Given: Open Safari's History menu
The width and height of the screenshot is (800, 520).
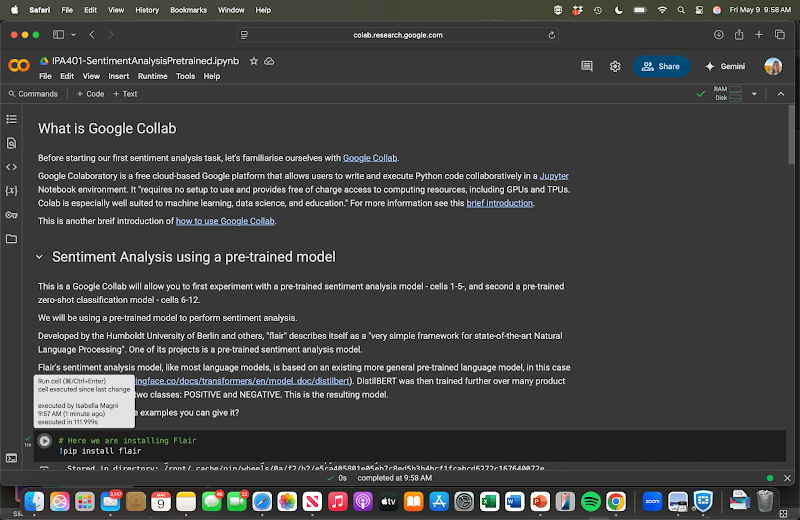Looking at the screenshot, I should pyautogui.click(x=147, y=10).
